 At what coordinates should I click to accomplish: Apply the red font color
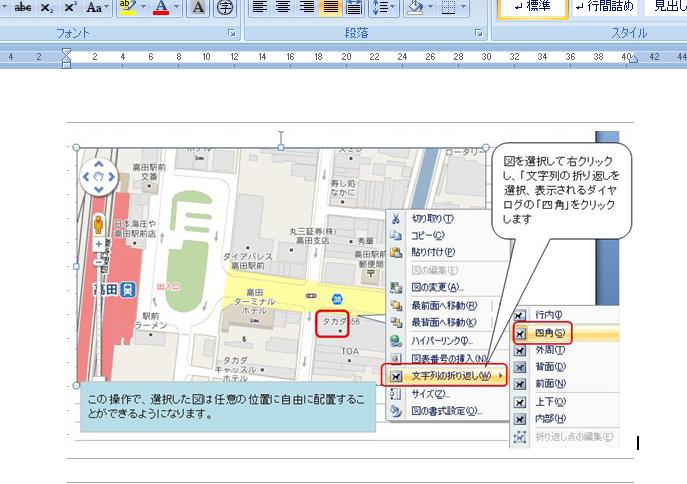(161, 7)
